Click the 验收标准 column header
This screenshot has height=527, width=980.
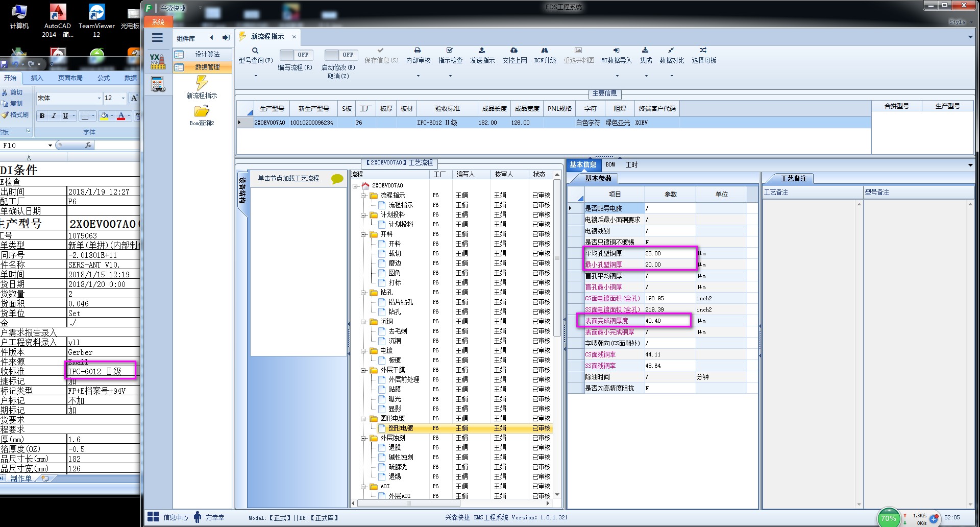[x=448, y=109]
